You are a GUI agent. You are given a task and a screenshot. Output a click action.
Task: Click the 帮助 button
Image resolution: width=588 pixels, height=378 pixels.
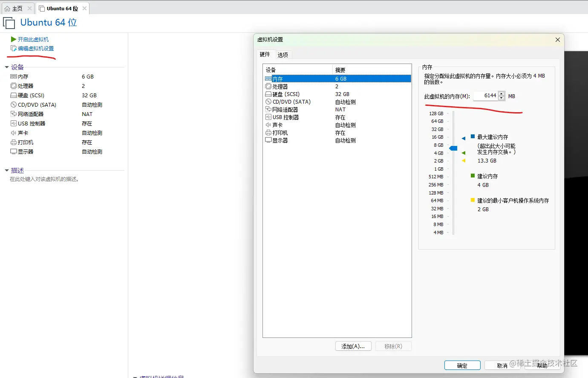[x=542, y=366]
